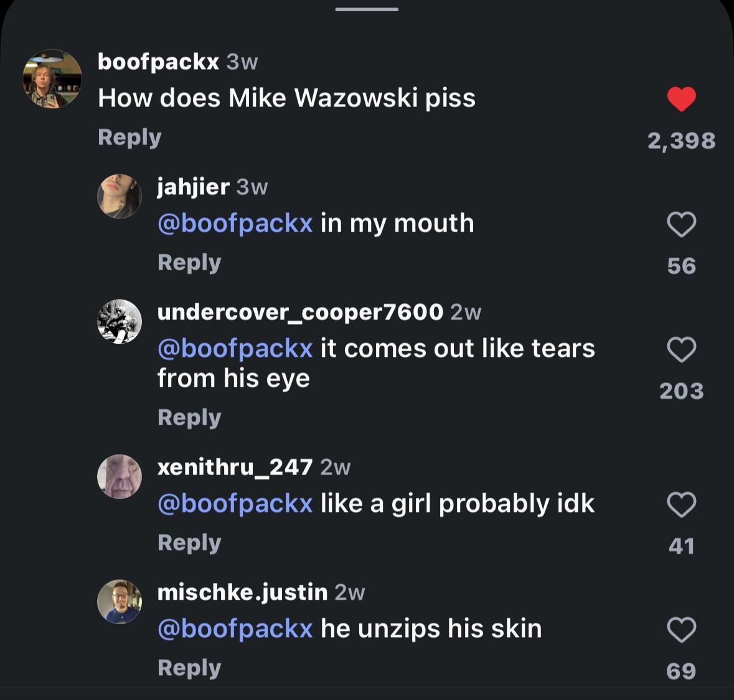
Task: View xenithru_247's profile avatar
Action: tap(120, 476)
